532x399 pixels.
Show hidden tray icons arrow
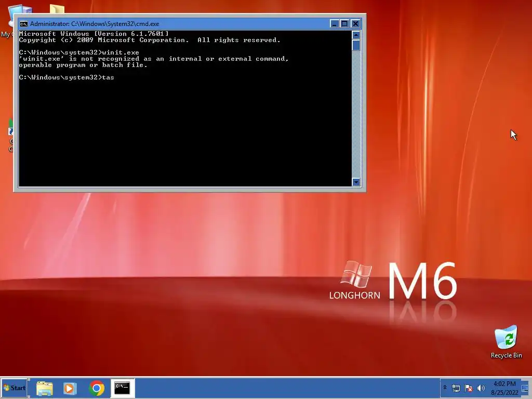pyautogui.click(x=445, y=388)
